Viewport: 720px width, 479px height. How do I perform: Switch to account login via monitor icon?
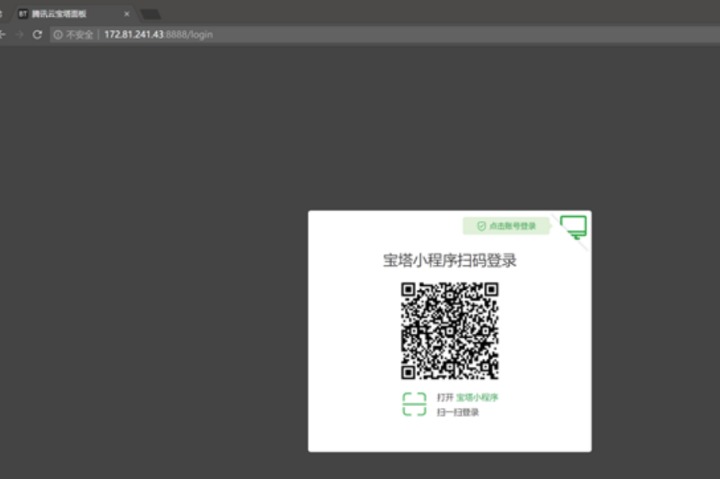(574, 227)
